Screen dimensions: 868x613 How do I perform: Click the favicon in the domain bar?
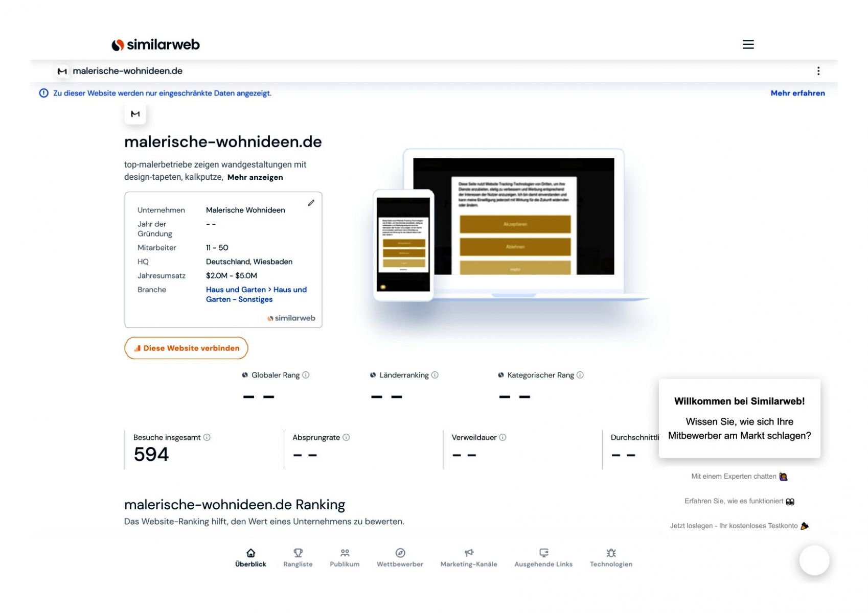[62, 71]
